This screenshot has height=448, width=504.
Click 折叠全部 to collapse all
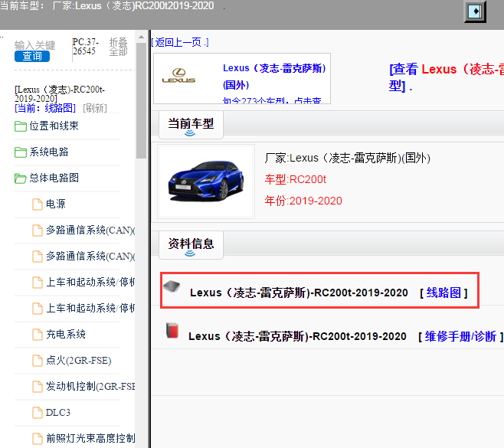[118, 47]
